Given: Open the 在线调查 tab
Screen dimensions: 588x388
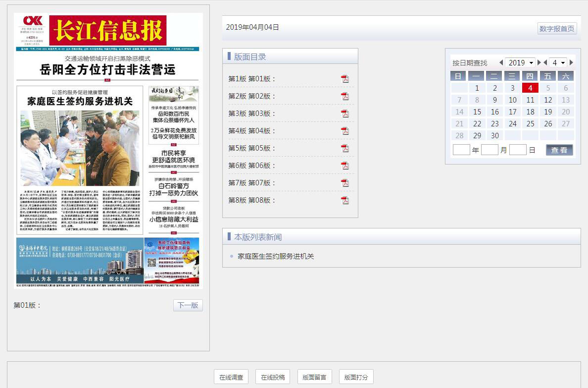Looking at the screenshot, I should tap(232, 377).
